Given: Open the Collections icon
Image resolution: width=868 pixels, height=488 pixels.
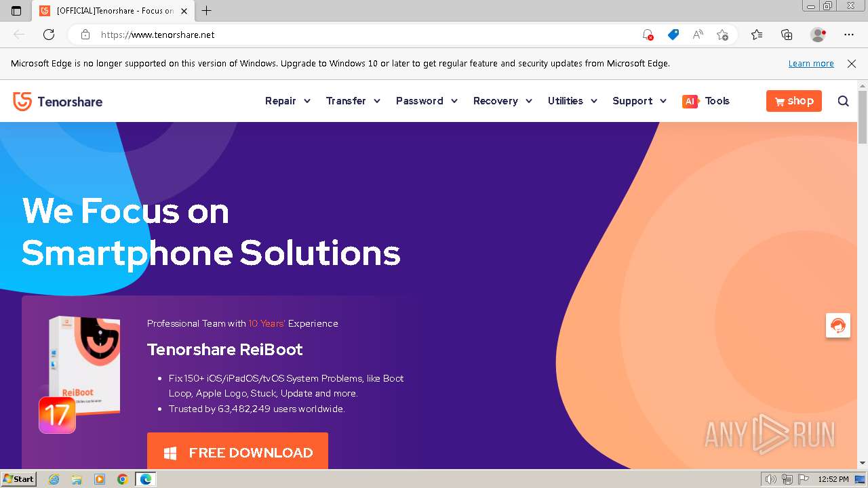Looking at the screenshot, I should coord(787,35).
